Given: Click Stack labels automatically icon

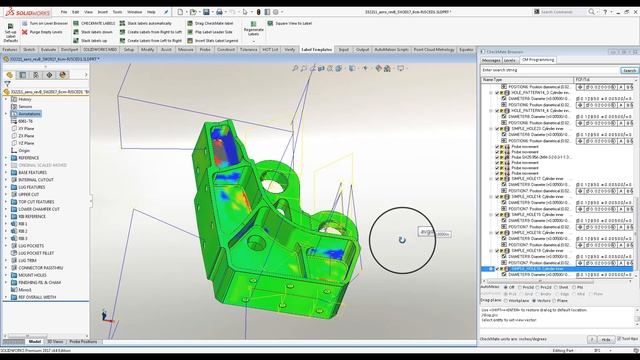Looking at the screenshot, I should point(122,23).
